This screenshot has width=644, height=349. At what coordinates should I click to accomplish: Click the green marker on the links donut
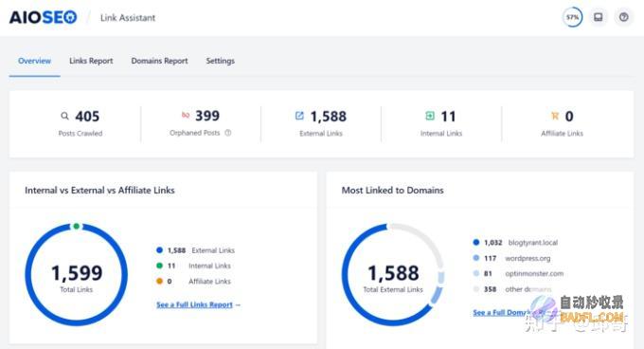[x=76, y=226]
